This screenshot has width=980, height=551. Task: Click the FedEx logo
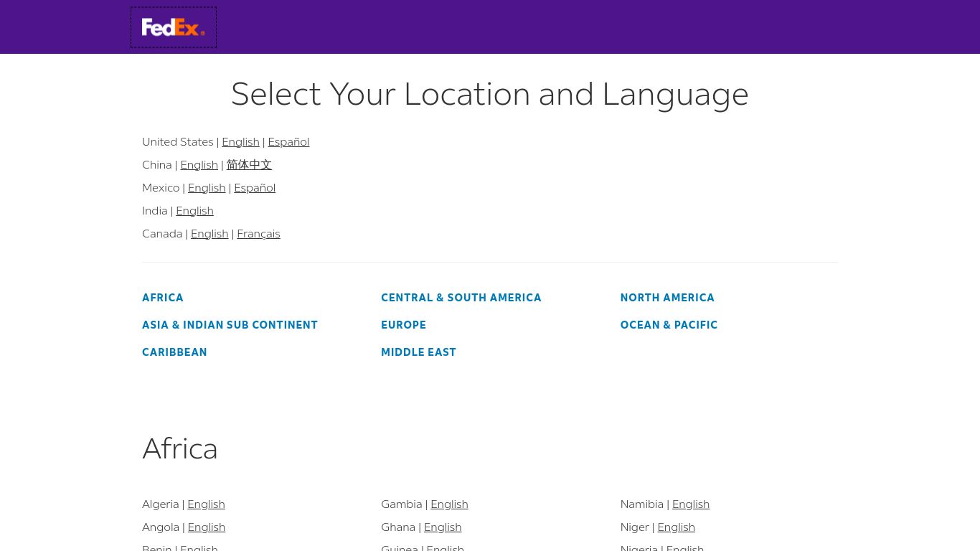(x=174, y=27)
